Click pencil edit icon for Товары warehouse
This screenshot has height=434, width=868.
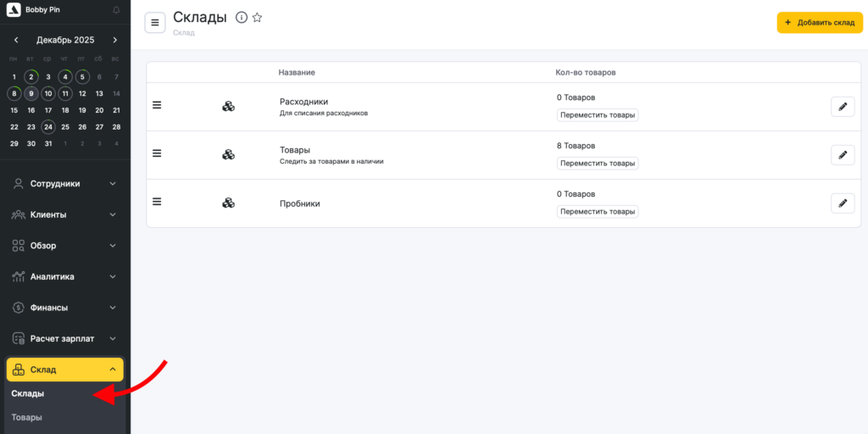click(842, 154)
